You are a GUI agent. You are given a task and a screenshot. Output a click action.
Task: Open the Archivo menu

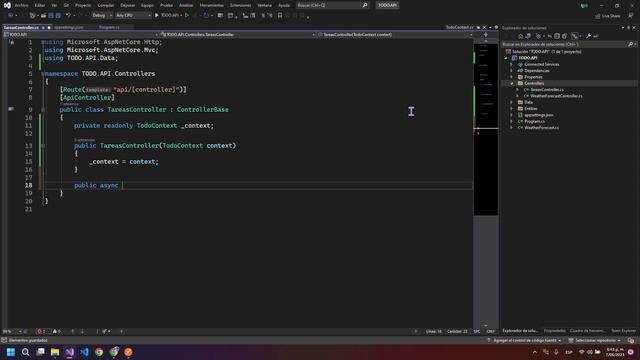[22, 5]
